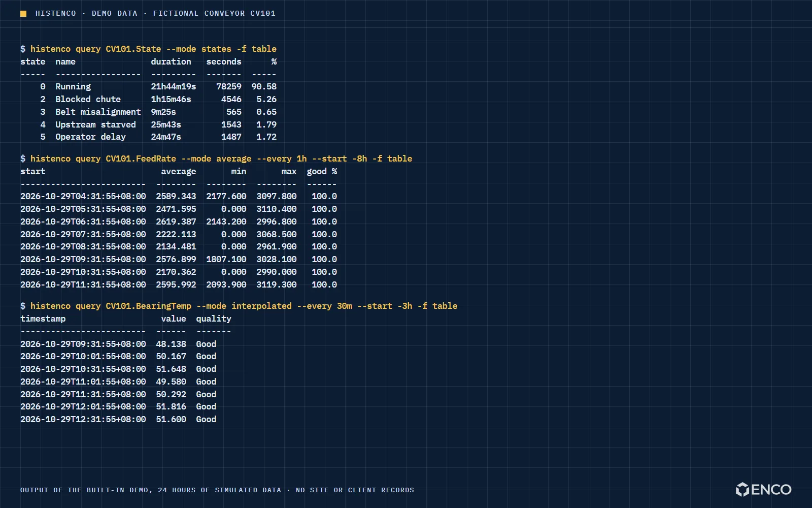Viewport: 812px width, 508px height.
Task: Click duration value 1h15m46s
Action: [x=171, y=99]
